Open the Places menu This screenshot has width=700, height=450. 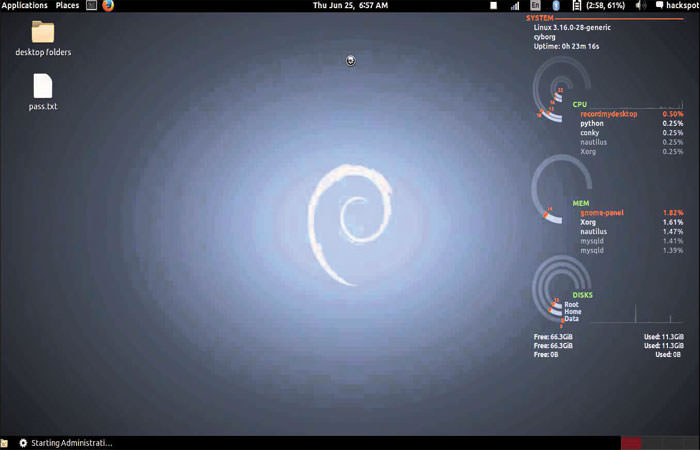(x=67, y=5)
